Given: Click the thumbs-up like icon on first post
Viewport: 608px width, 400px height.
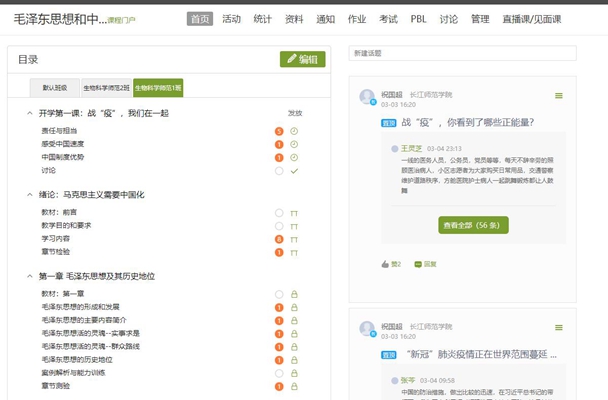Looking at the screenshot, I should tap(384, 264).
